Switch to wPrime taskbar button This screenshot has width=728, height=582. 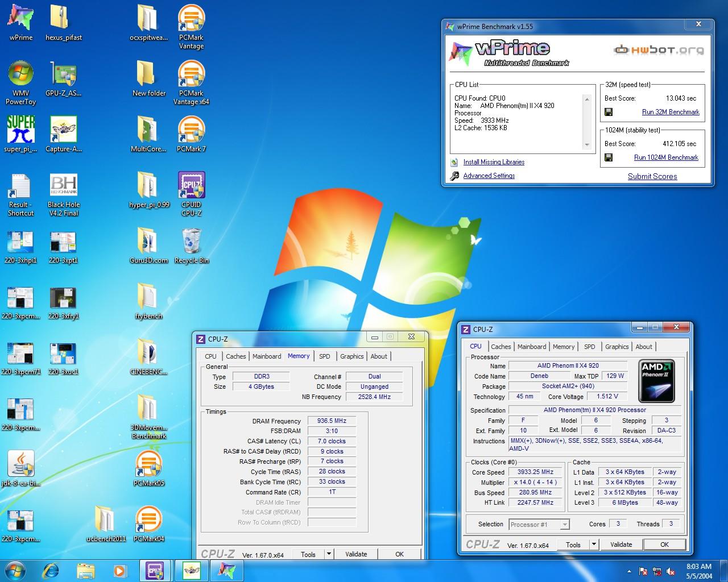(226, 571)
